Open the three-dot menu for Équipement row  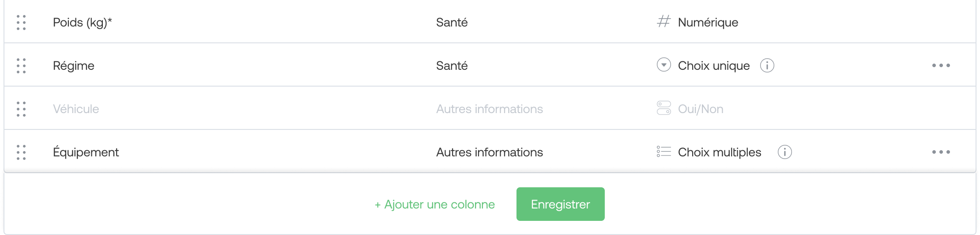[x=941, y=152]
